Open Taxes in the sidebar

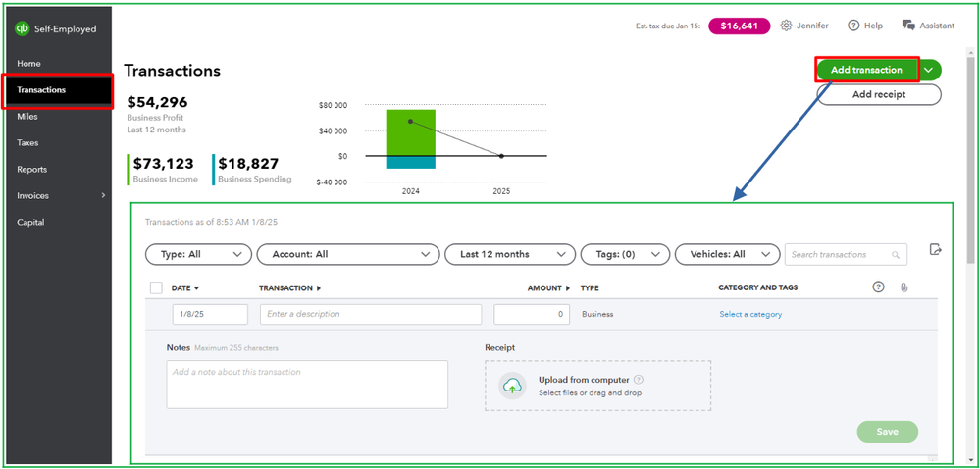pos(27,142)
